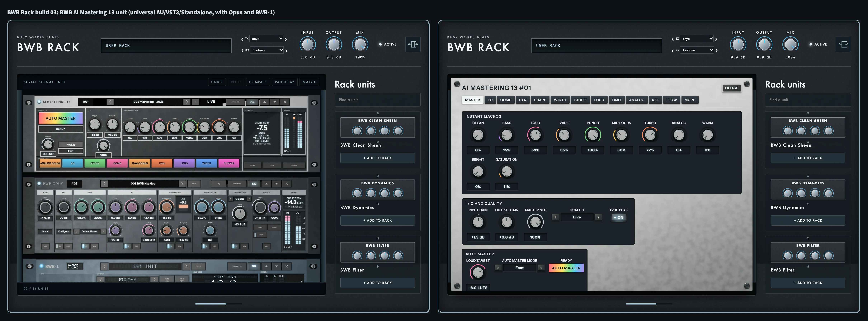Toggle CLIP switch in BWB Opus output section
The height and width of the screenshot is (321, 868).
tap(260, 235)
